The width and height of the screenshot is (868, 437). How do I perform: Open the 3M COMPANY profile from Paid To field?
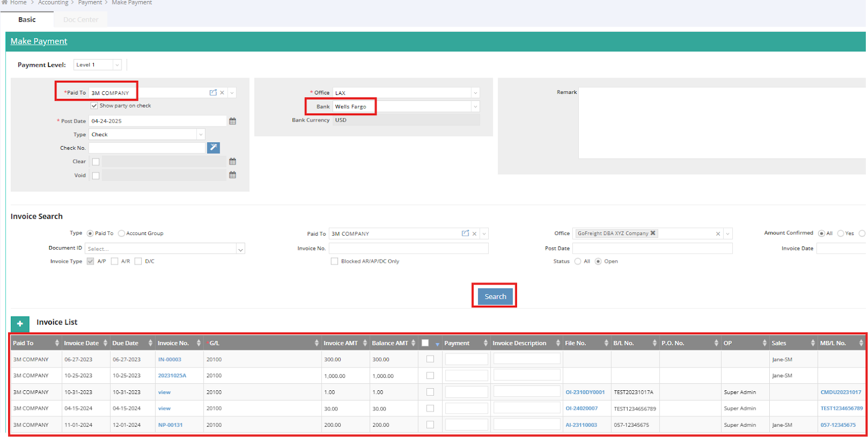(213, 93)
